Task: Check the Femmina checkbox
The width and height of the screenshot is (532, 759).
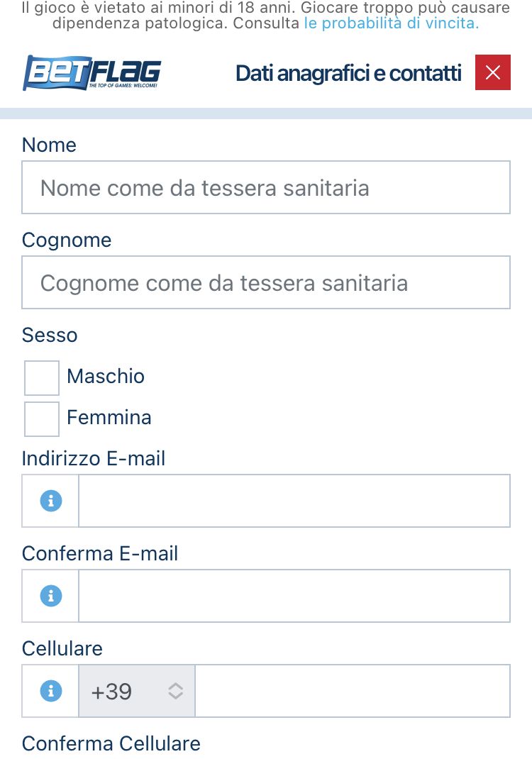Action: pyautogui.click(x=42, y=419)
